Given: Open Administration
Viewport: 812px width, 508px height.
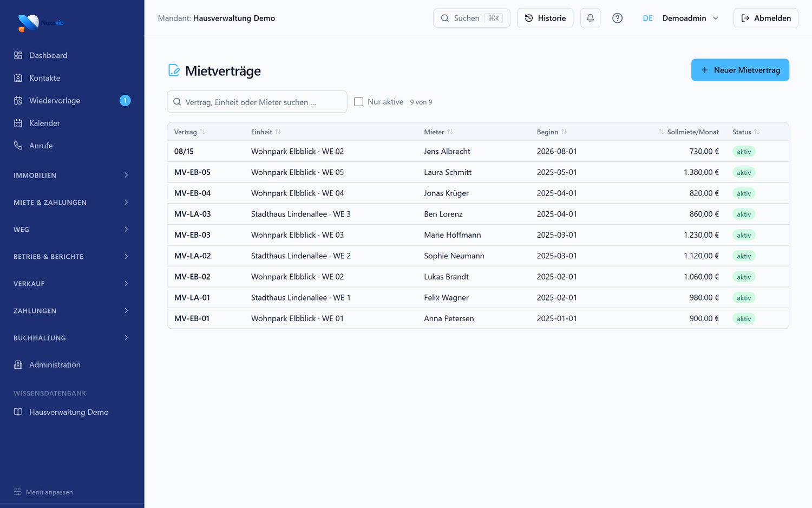Looking at the screenshot, I should [72, 365].
